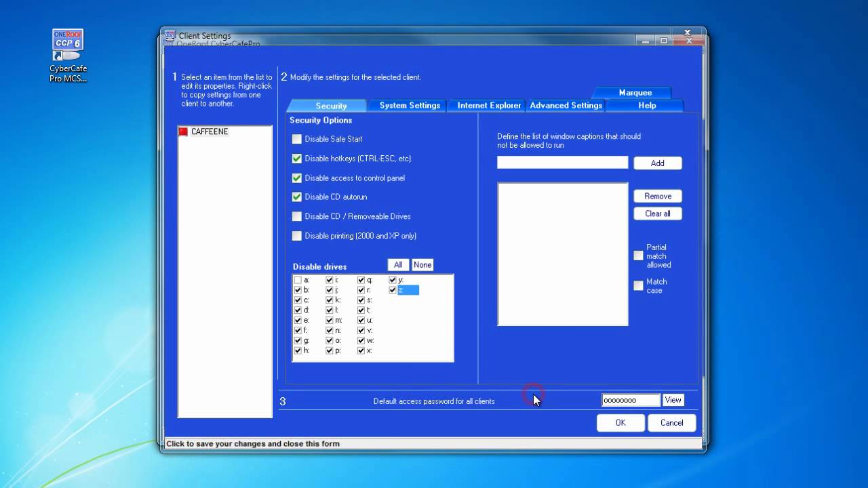This screenshot has width=868, height=488.
Task: Select the CAFFEENE client in list
Action: [209, 131]
